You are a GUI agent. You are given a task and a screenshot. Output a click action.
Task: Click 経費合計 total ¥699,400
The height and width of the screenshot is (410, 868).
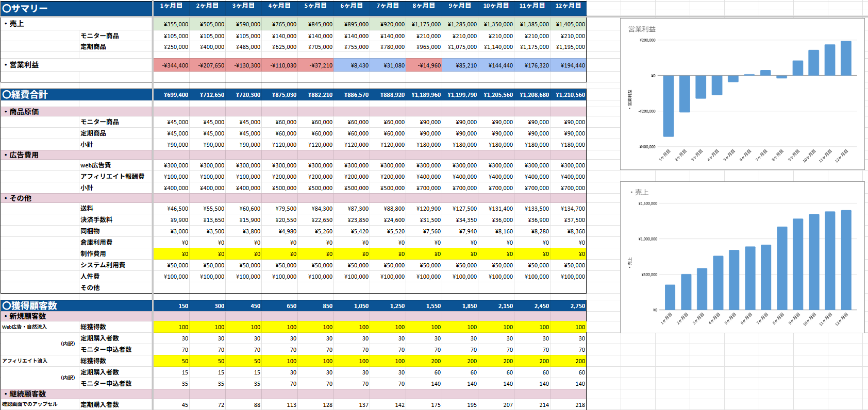(x=171, y=95)
